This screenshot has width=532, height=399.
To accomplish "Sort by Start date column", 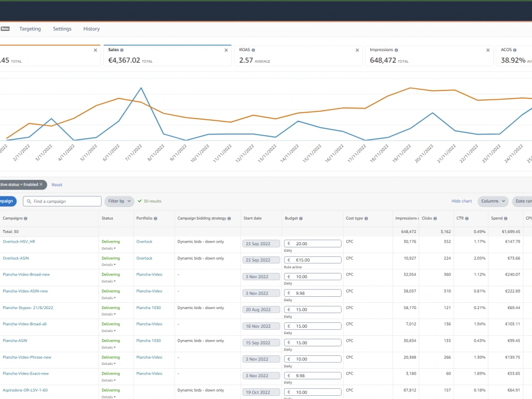I will tap(252, 218).
